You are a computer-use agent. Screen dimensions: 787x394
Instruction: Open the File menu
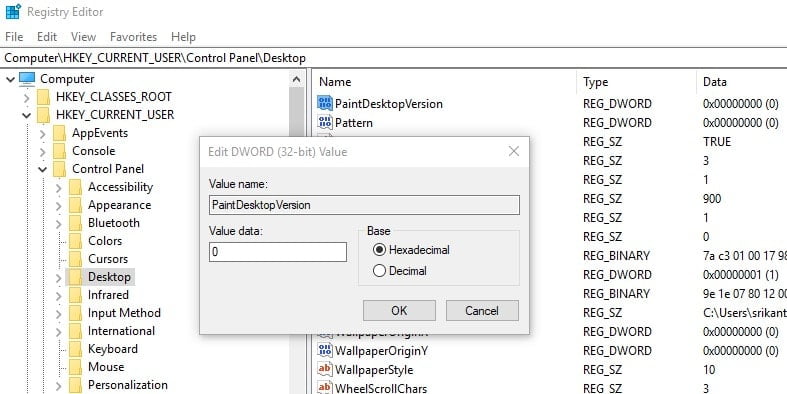14,37
